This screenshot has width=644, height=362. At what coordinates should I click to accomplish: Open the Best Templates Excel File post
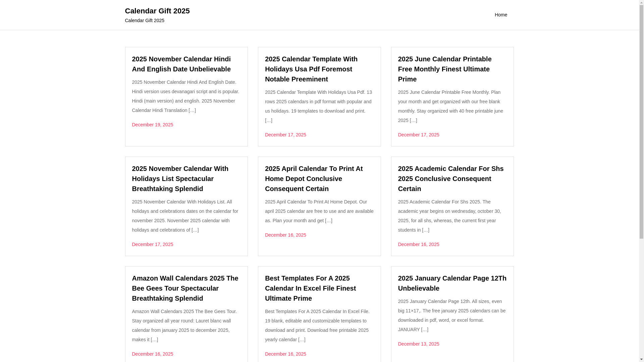310,288
